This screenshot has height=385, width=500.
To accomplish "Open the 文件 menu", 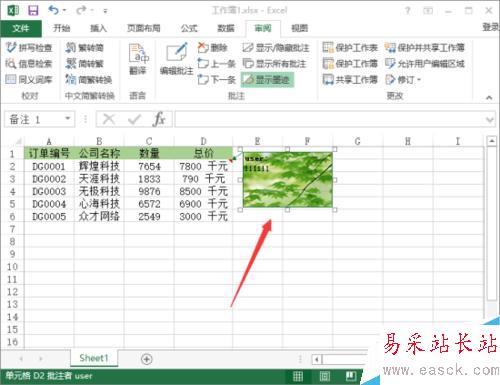I will (x=21, y=28).
